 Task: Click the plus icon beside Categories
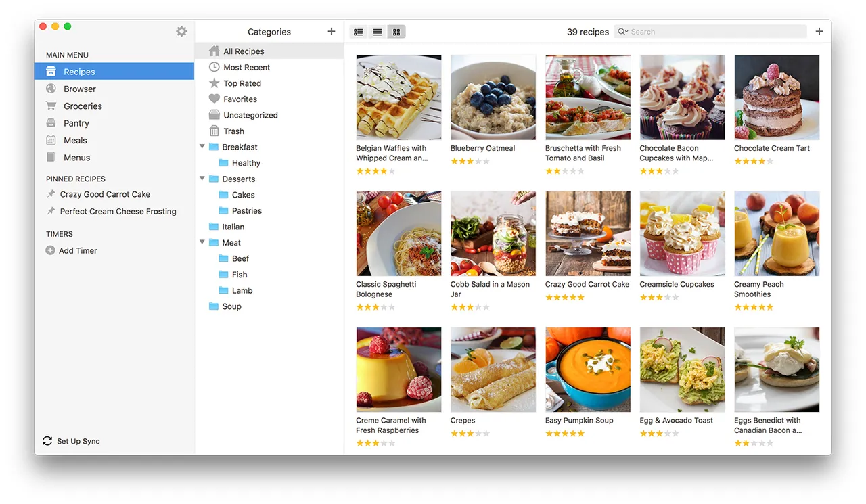point(331,31)
